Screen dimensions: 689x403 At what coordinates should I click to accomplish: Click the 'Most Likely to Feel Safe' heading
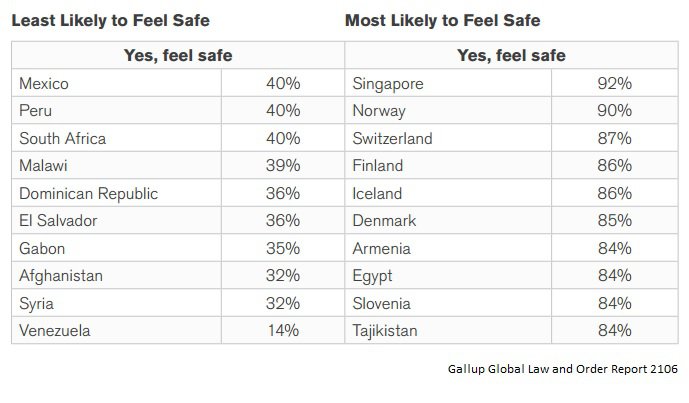pos(441,19)
